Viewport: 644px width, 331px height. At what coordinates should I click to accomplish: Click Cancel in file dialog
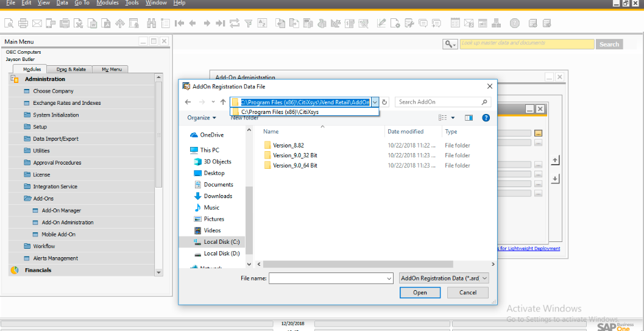[x=468, y=293]
